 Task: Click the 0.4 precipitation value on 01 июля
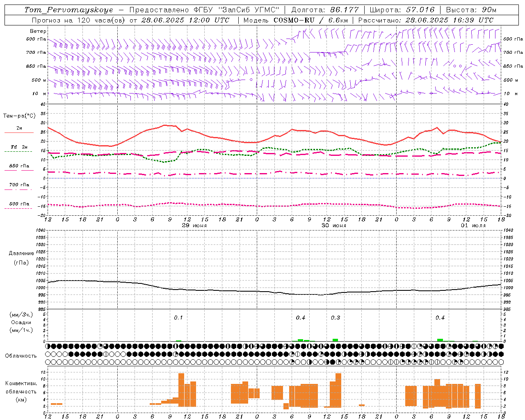440,317
